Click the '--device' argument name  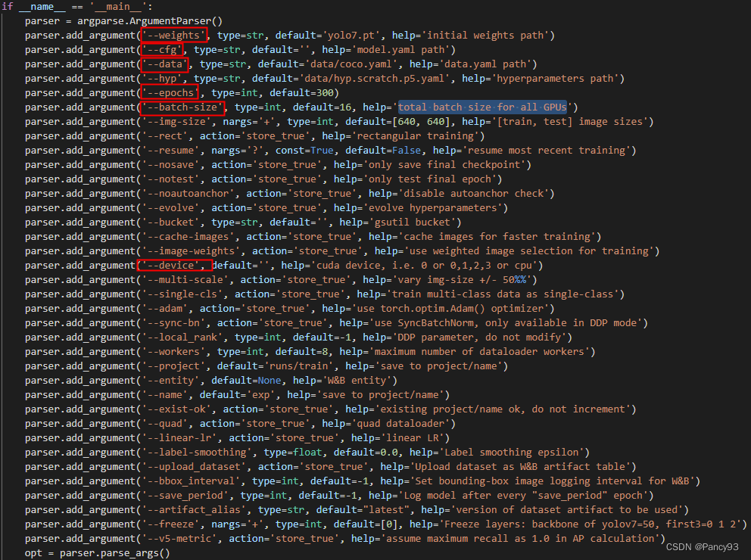click(171, 265)
